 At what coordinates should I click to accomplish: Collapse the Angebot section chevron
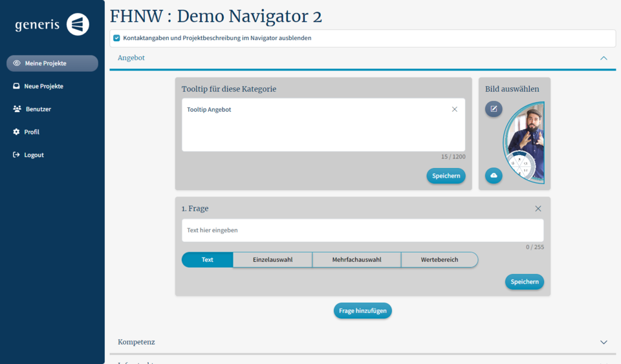click(x=604, y=58)
